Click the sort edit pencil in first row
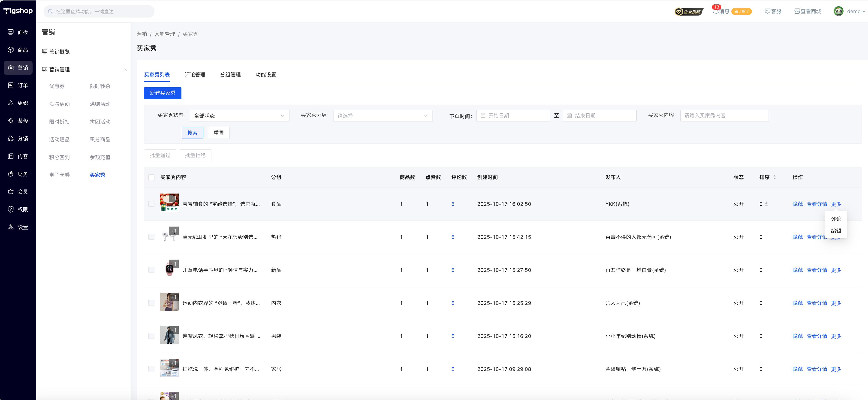868x400 pixels. (x=766, y=204)
